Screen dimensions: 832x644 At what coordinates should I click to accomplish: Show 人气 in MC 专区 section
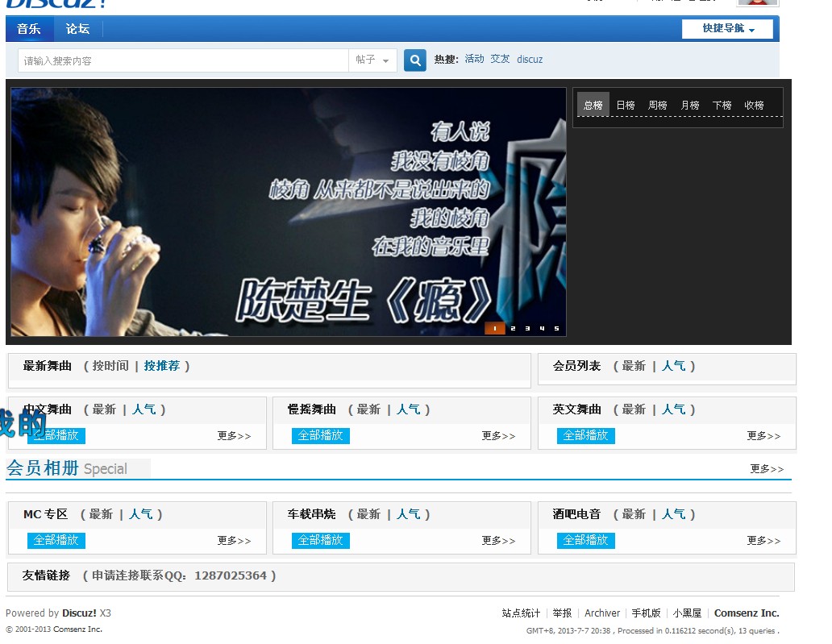point(141,514)
